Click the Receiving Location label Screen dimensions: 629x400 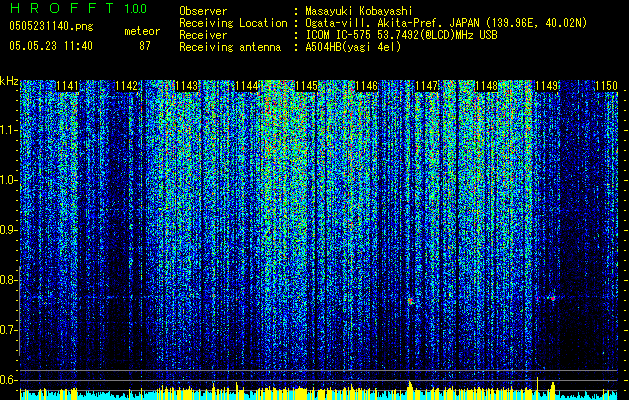coord(233,23)
